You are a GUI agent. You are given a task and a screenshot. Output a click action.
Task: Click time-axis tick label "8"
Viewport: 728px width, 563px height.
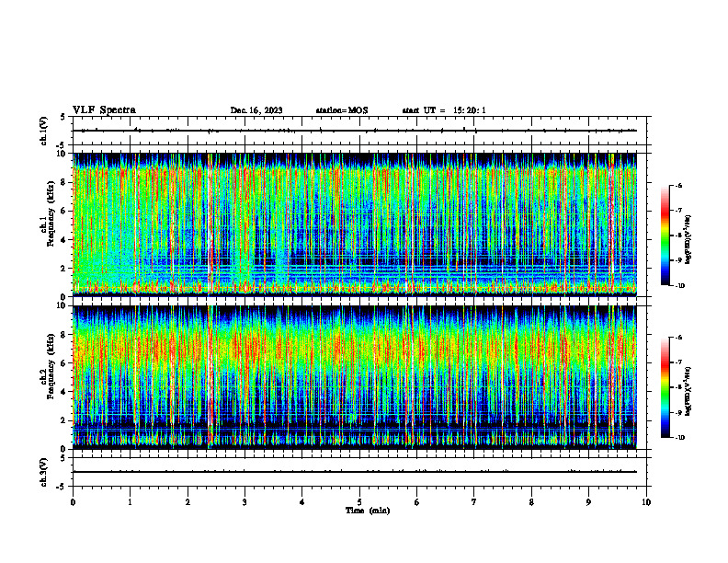coord(531,502)
